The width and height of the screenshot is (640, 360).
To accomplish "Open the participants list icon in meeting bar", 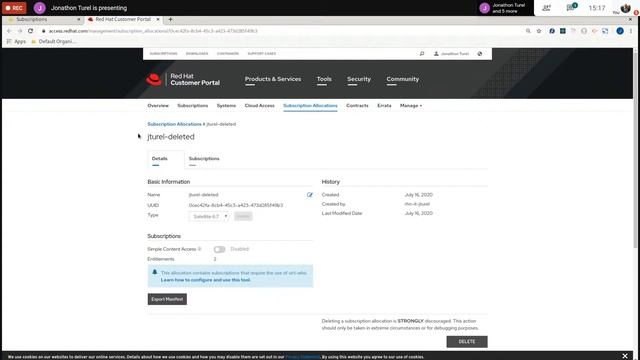I will click(x=547, y=8).
